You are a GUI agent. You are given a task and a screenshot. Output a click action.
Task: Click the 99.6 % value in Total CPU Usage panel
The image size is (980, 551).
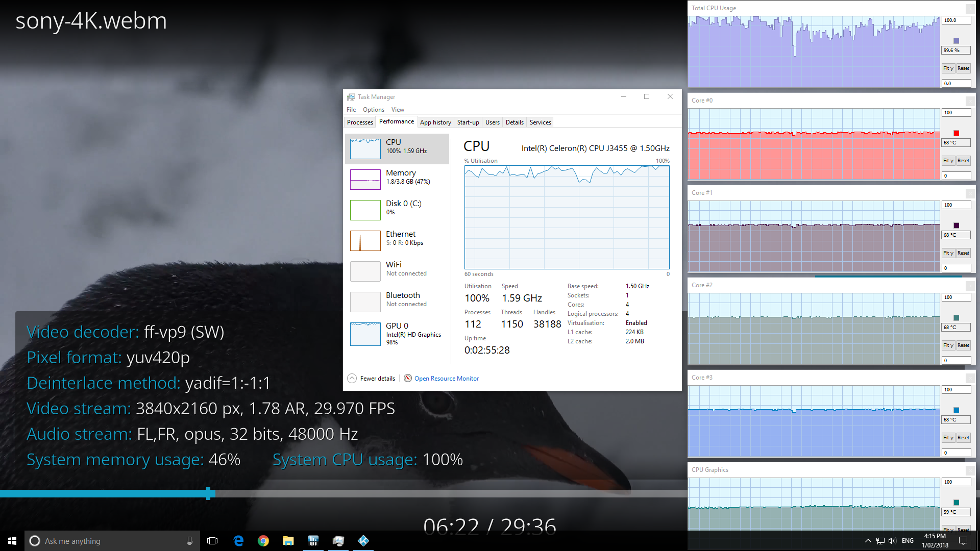click(x=956, y=51)
